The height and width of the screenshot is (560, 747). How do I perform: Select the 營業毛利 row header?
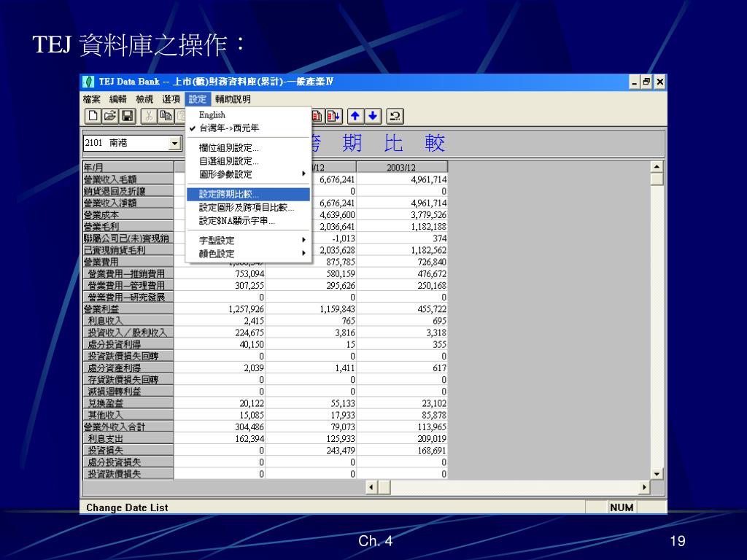click(x=128, y=226)
